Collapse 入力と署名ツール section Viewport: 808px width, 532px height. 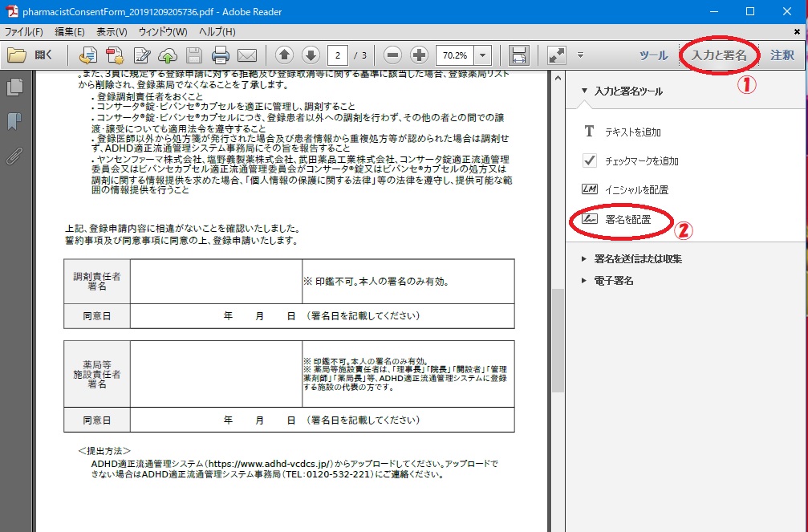628,91
